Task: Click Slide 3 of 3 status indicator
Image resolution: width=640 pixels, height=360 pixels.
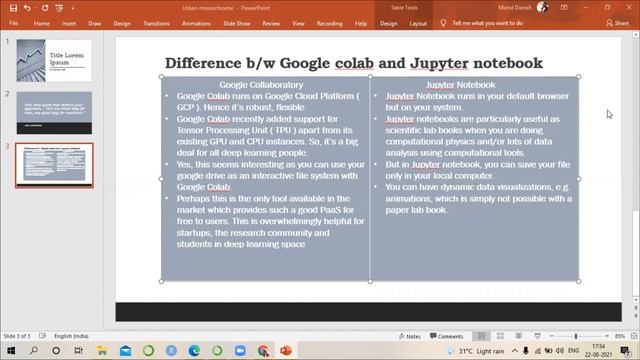Action: click(17, 336)
